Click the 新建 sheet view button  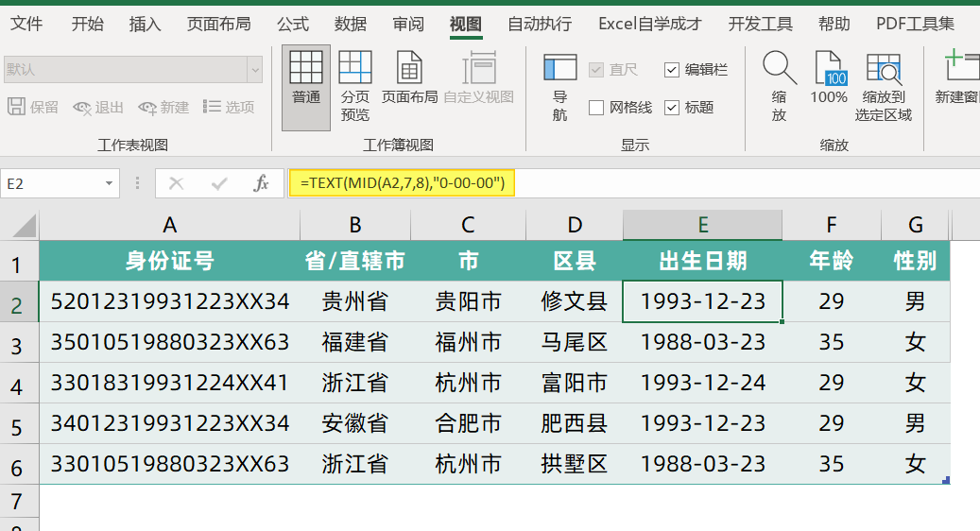(163, 108)
